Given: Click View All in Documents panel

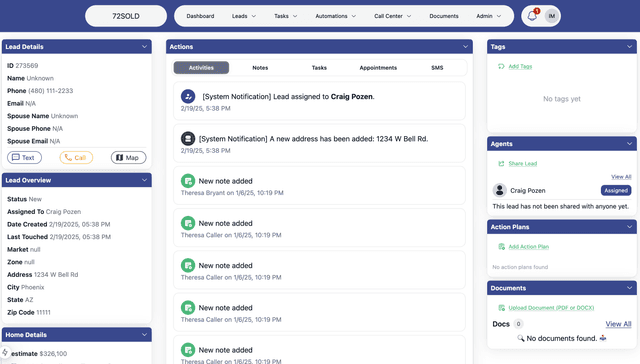Looking at the screenshot, I should [618, 324].
